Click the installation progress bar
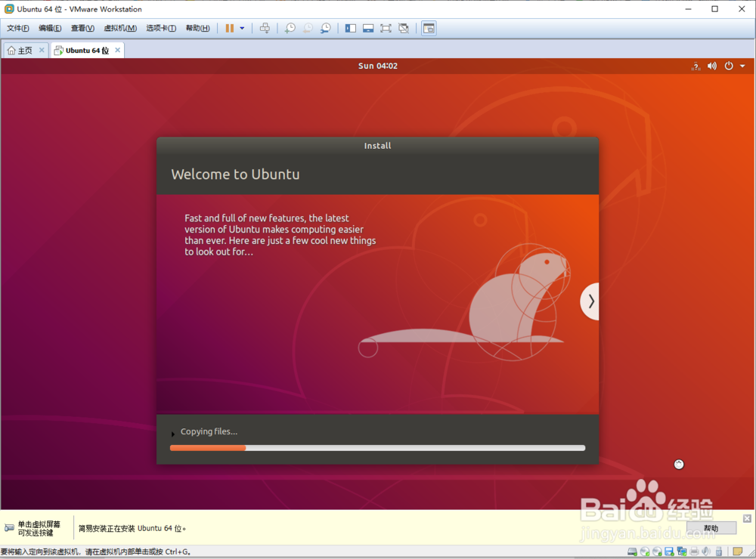This screenshot has height=559, width=756. coord(377,448)
